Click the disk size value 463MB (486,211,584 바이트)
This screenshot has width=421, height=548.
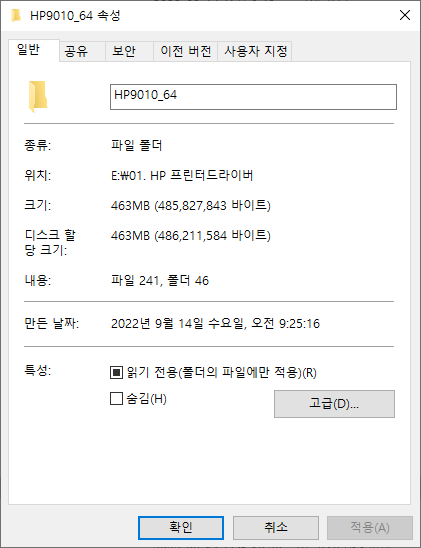191,236
